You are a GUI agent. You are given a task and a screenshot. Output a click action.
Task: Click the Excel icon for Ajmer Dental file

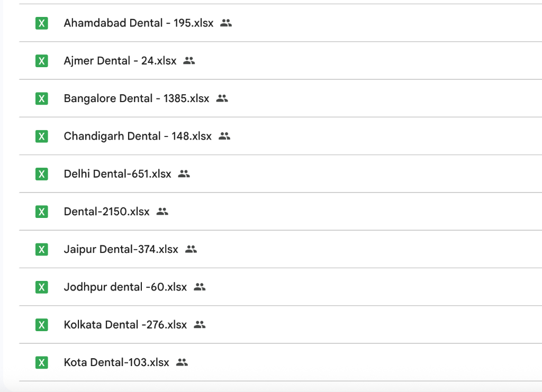pyautogui.click(x=41, y=60)
